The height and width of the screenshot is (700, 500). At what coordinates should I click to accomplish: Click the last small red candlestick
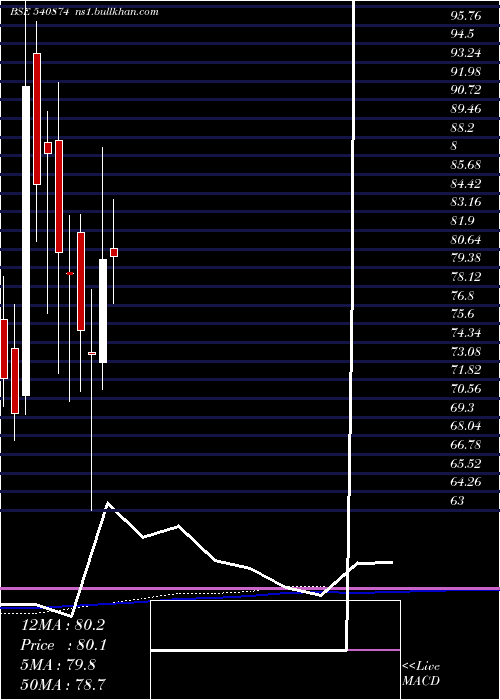[x=114, y=252]
